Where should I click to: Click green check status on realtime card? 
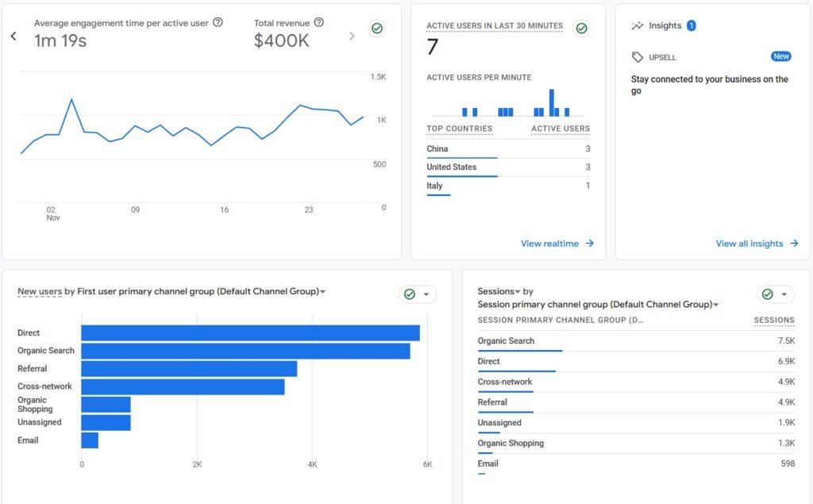582,29
